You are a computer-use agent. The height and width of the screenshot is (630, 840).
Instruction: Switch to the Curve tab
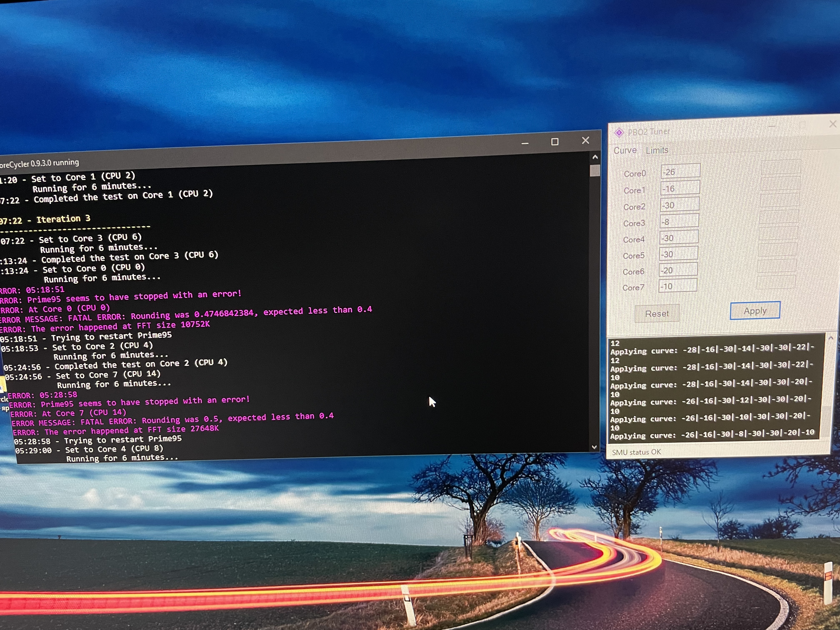coord(625,150)
